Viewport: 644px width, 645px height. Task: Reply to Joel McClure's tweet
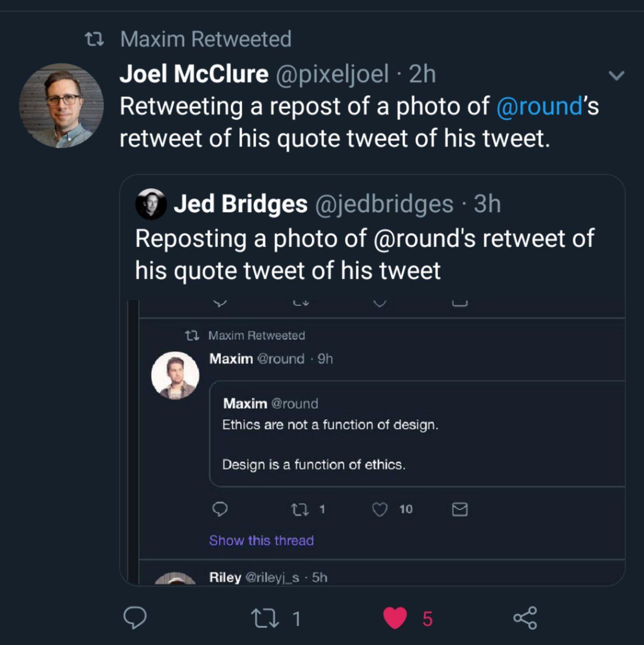coord(135,618)
